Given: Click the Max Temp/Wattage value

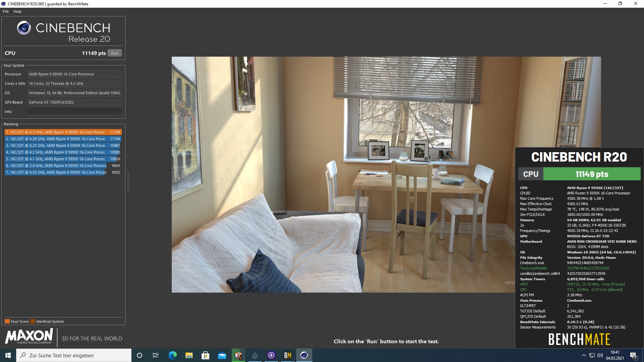Looking at the screenshot, I should 593,209.
